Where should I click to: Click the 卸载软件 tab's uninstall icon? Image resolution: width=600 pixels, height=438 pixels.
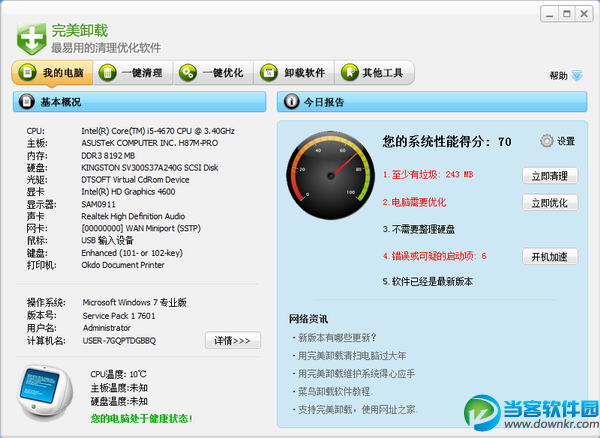coord(269,72)
